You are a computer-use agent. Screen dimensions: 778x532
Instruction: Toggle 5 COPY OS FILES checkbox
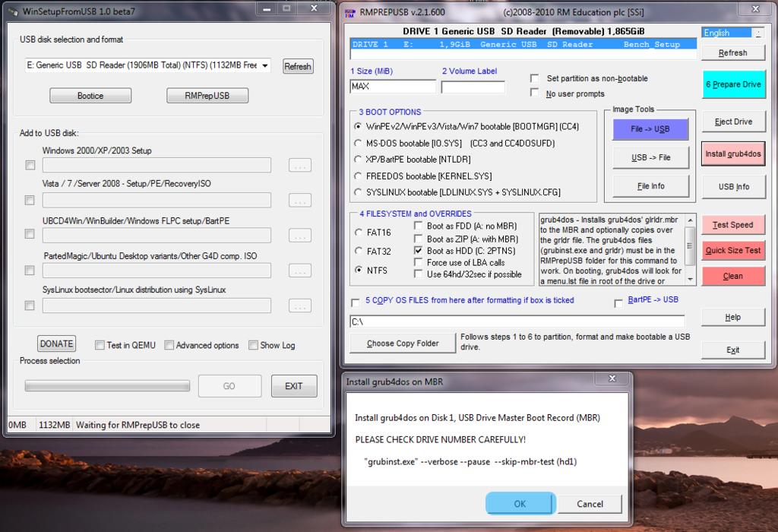click(x=356, y=302)
